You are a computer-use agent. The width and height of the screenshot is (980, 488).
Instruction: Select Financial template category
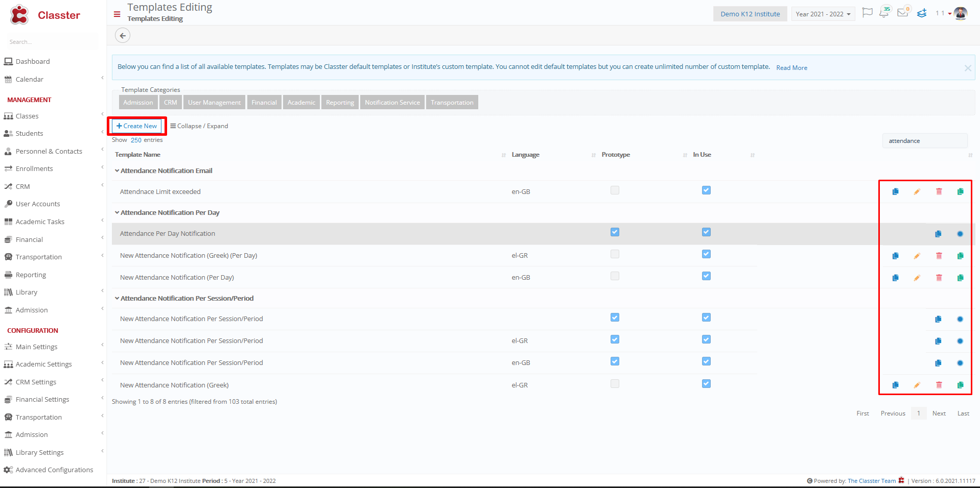pyautogui.click(x=264, y=102)
